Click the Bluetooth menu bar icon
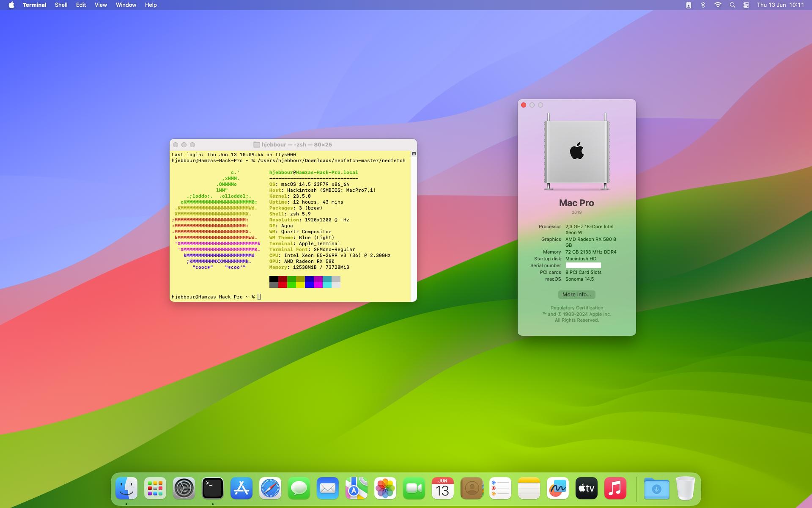The width and height of the screenshot is (812, 508). (703, 5)
